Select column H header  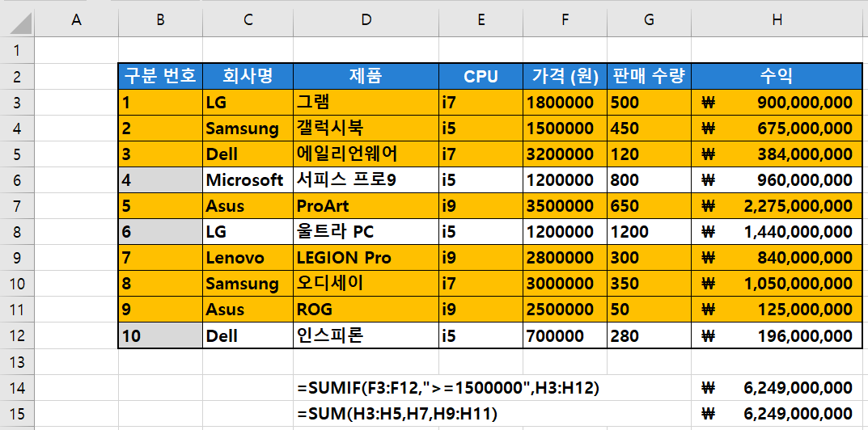[777, 20]
